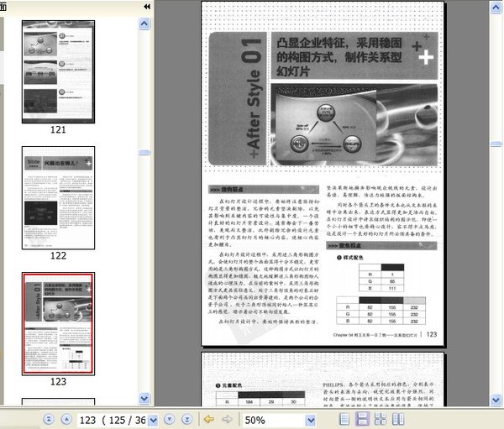
Task: Enable continuous page layout
Action: pyautogui.click(x=362, y=419)
